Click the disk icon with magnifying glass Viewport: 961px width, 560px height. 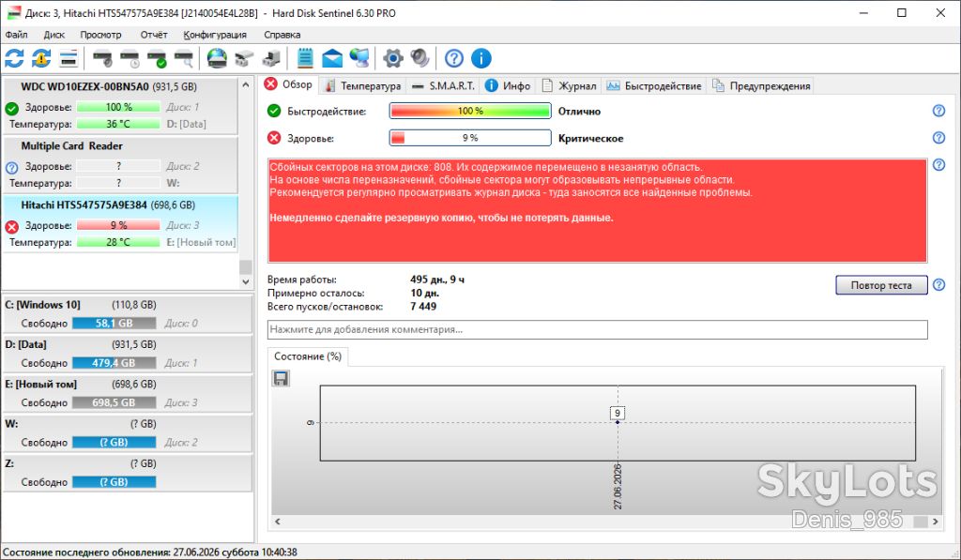tap(183, 59)
